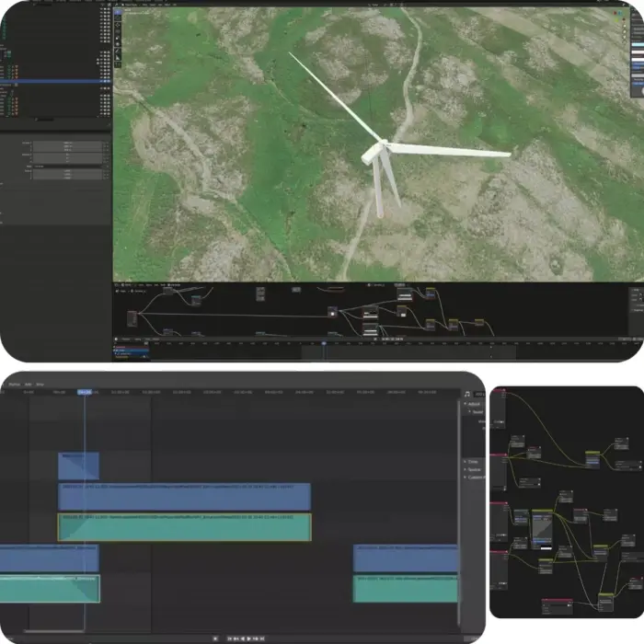Select the orange-outlined teal audio strip
This screenshot has height=644, width=644.
coord(184,527)
